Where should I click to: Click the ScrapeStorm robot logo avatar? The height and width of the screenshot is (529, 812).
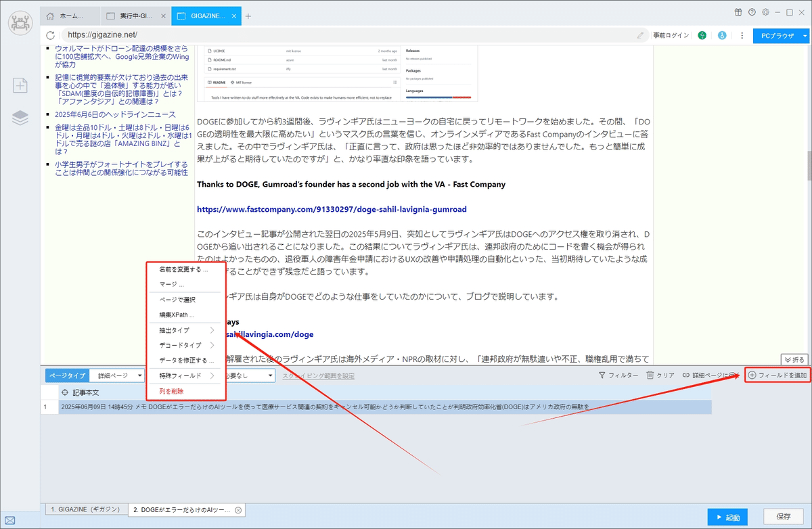tap(20, 22)
